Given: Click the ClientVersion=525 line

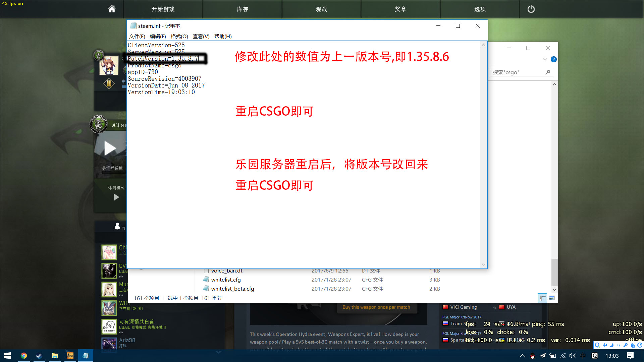Looking at the screenshot, I should [156, 45].
